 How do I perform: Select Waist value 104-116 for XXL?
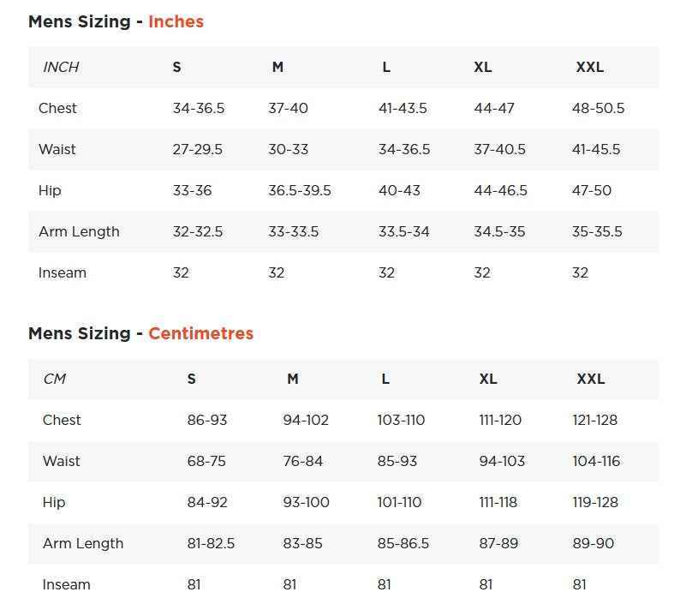(x=596, y=461)
